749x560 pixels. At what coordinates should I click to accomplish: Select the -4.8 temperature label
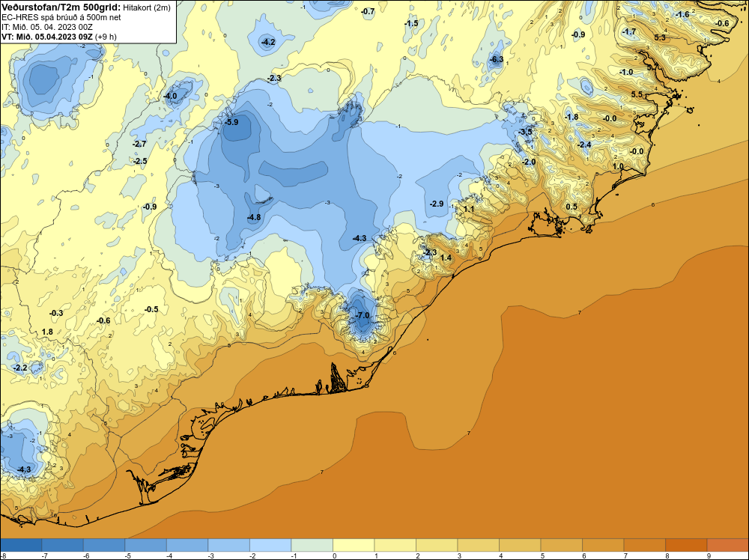click(x=254, y=217)
